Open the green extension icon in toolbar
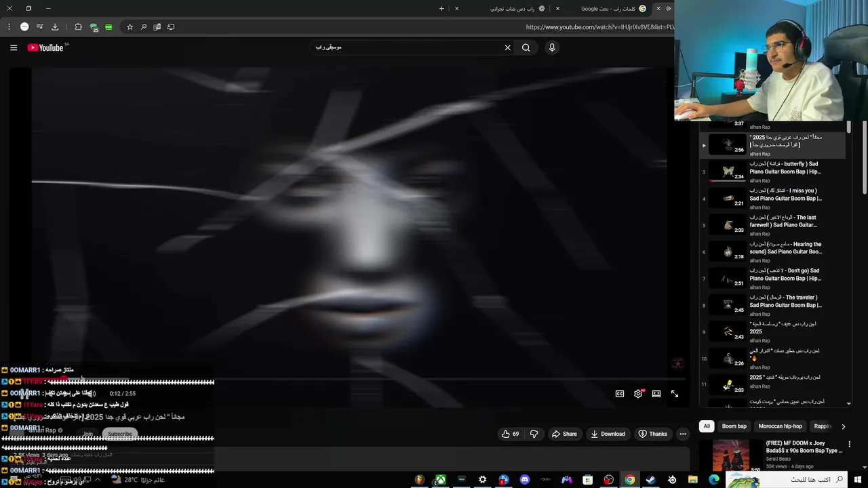868x488 pixels. (108, 27)
